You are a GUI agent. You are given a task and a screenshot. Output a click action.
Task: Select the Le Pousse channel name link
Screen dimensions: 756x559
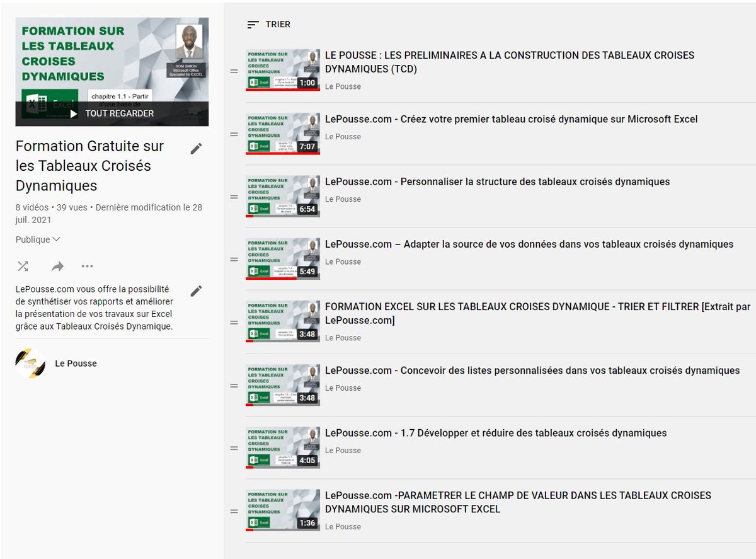click(76, 363)
